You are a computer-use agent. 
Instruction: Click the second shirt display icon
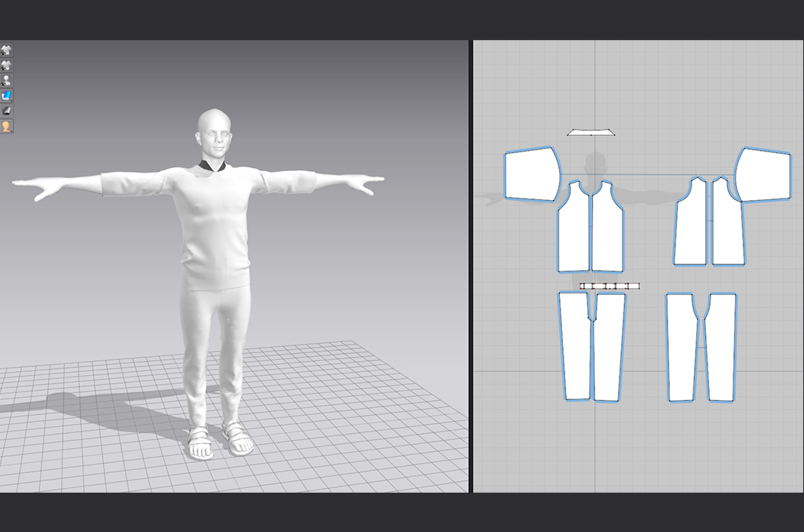(x=6, y=65)
